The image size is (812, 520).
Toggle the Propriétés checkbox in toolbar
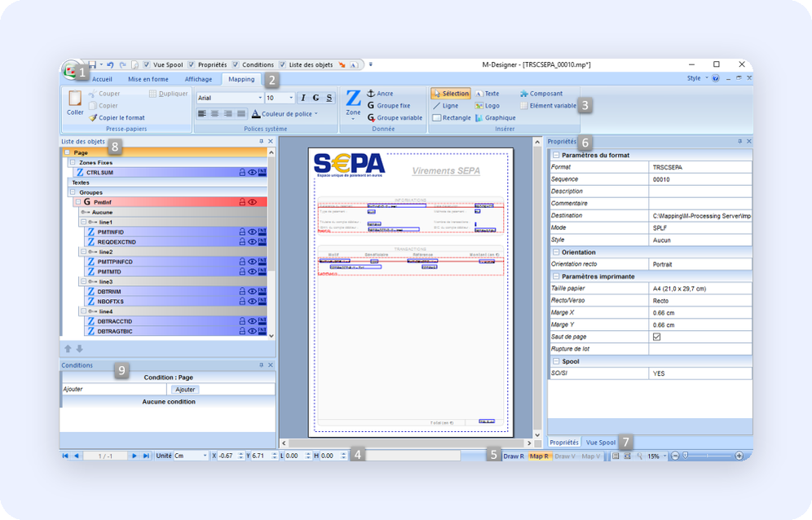click(192, 64)
